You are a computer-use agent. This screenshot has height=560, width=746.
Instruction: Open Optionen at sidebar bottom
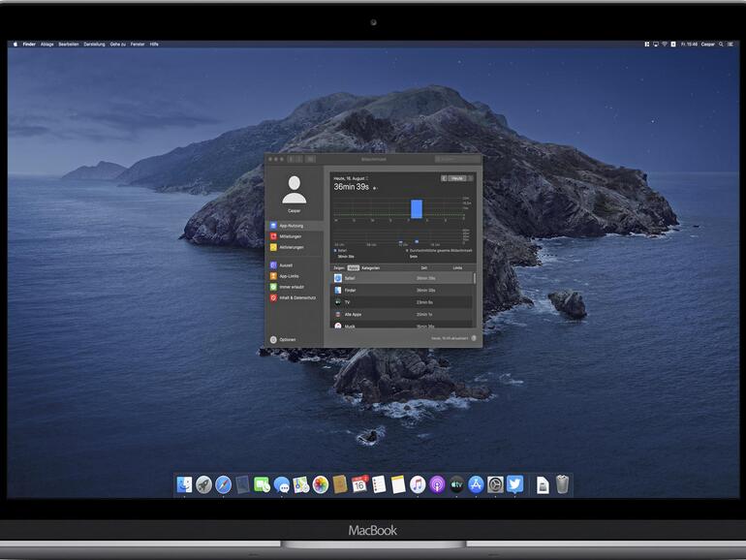click(284, 340)
